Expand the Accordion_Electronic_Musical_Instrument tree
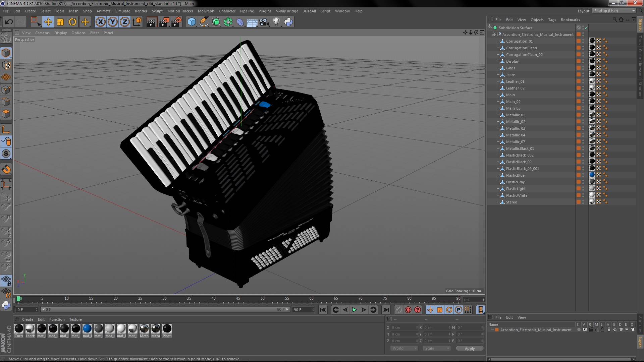Image resolution: width=644 pixels, height=362 pixels. (x=494, y=34)
